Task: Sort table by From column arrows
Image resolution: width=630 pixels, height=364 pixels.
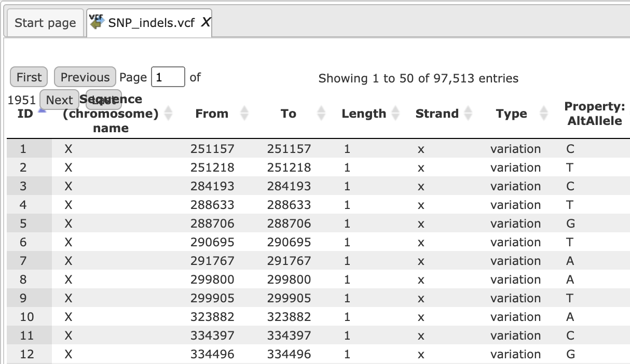Action: tap(245, 114)
